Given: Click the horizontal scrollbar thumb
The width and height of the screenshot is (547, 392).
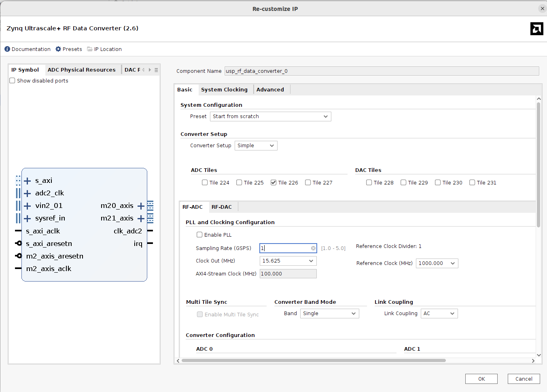Looking at the screenshot, I should point(314,360).
